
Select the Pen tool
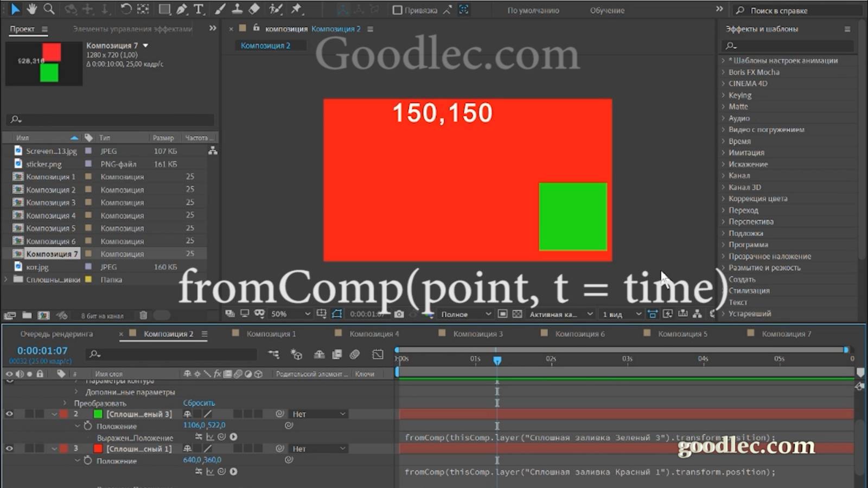pos(181,9)
